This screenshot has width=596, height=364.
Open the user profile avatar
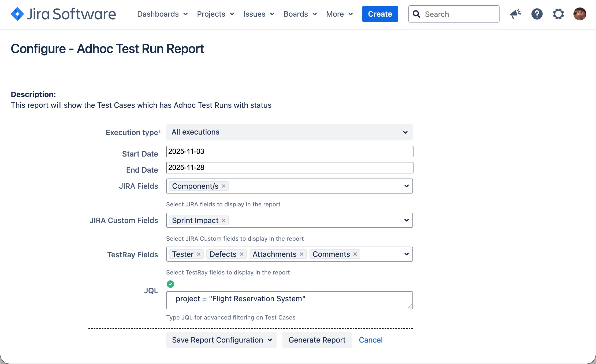click(x=580, y=14)
